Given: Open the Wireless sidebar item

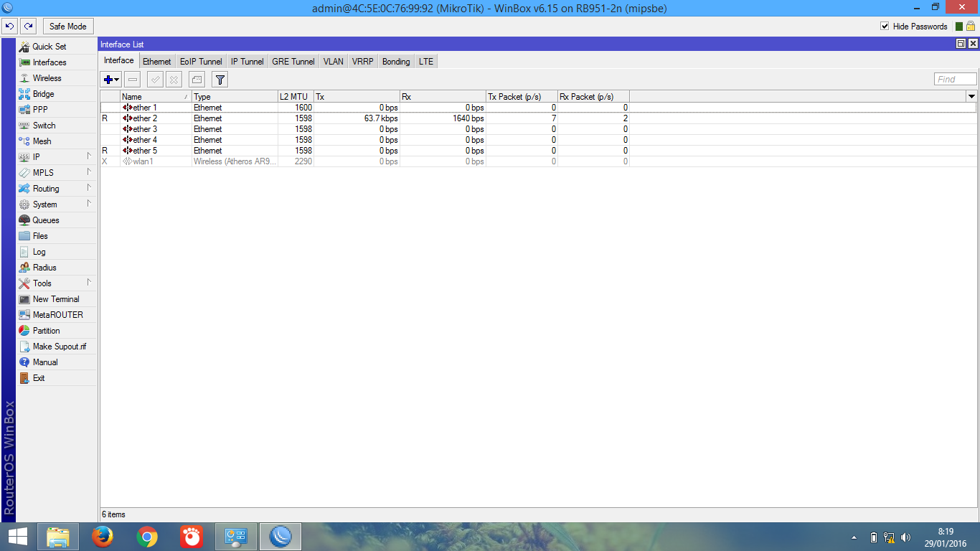Looking at the screenshot, I should click(x=57, y=78).
